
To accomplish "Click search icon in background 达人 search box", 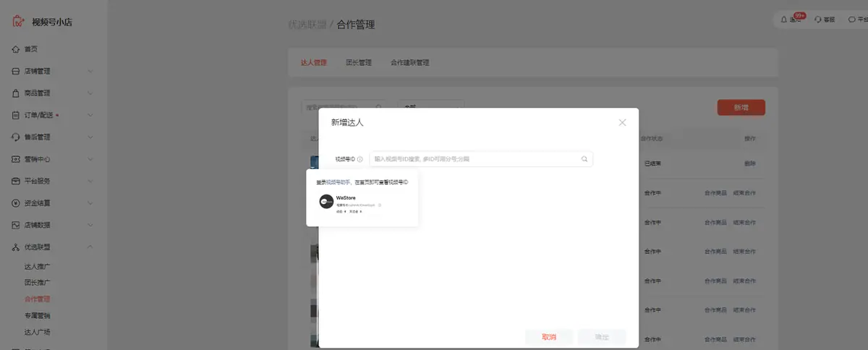I will pyautogui.click(x=378, y=107).
